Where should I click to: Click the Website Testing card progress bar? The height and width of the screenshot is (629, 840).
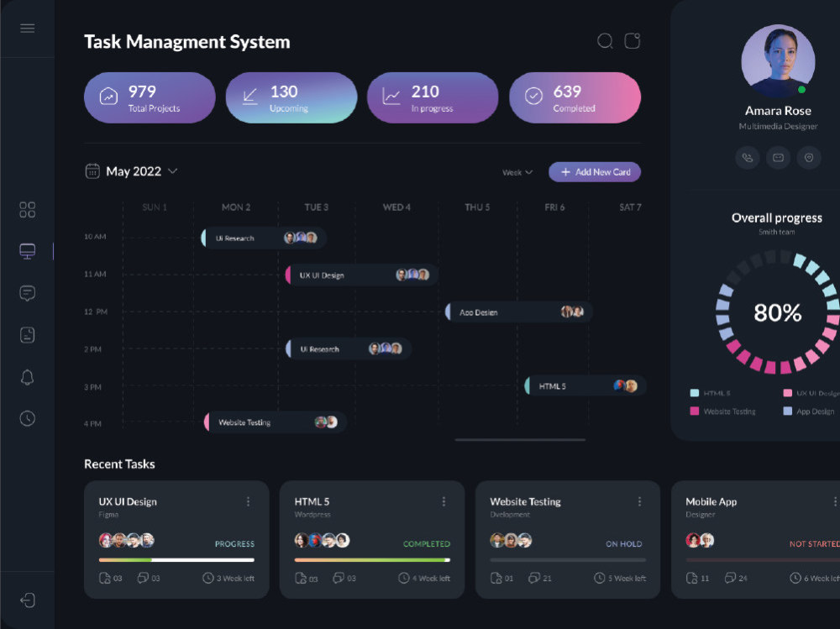pyautogui.click(x=568, y=560)
